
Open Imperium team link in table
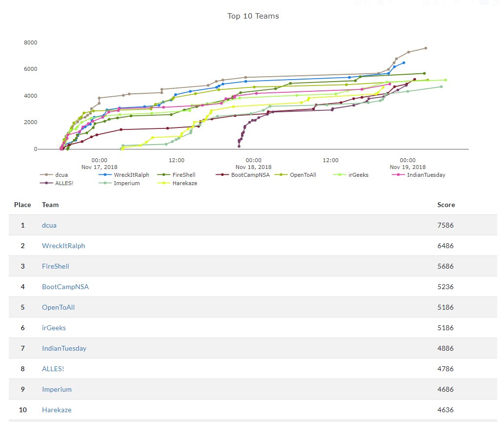coord(57,389)
